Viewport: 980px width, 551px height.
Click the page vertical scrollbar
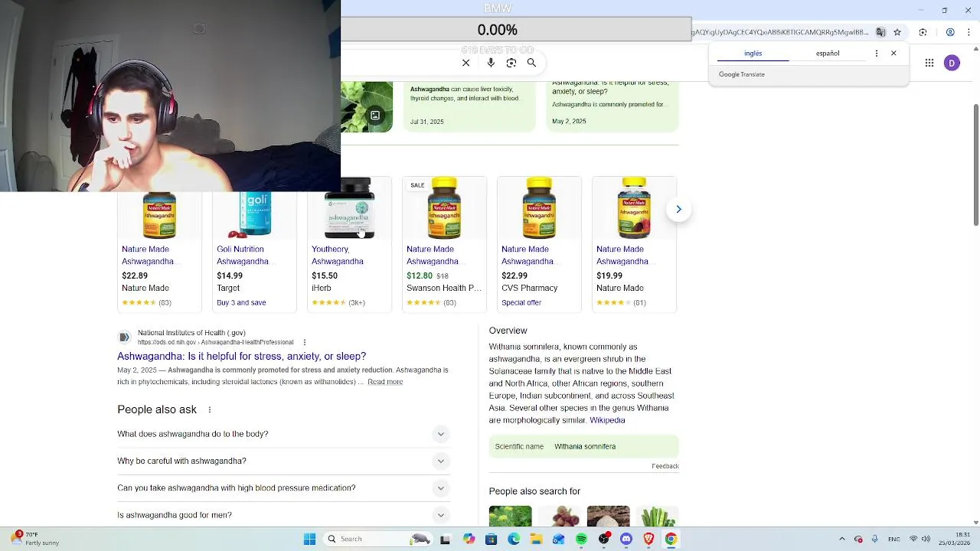(x=975, y=165)
